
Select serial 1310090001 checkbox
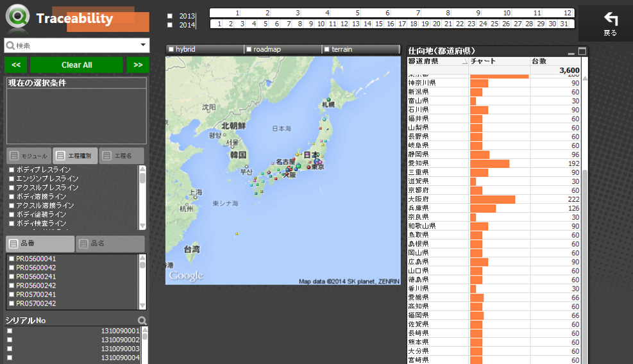(10, 331)
